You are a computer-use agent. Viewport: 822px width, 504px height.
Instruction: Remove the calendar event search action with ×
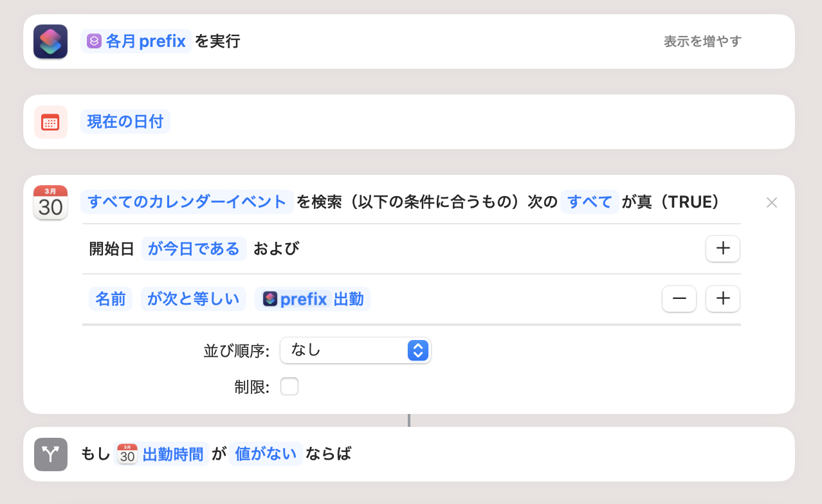click(x=771, y=202)
